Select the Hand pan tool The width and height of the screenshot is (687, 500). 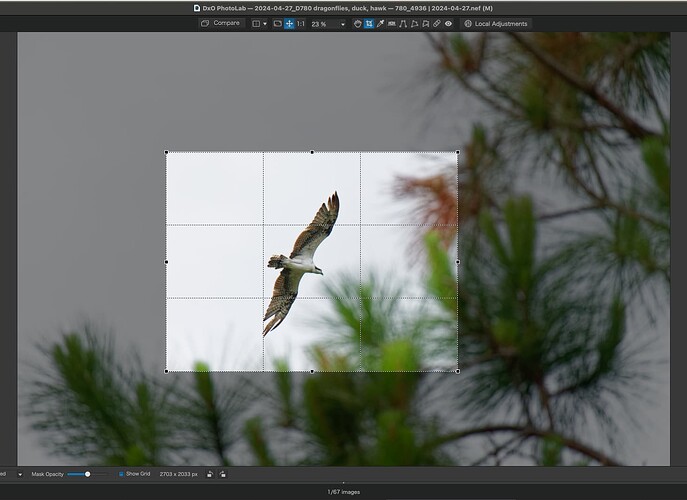click(358, 23)
